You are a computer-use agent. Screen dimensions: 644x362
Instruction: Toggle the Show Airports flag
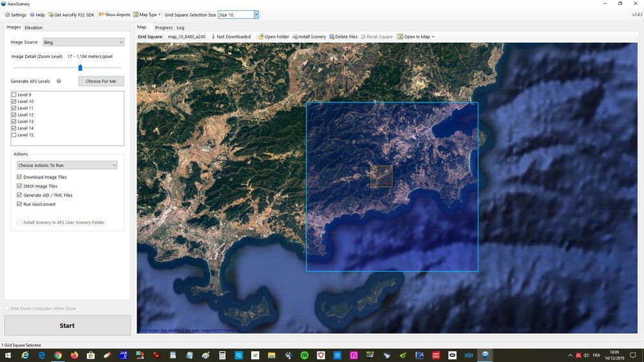pyautogui.click(x=115, y=15)
